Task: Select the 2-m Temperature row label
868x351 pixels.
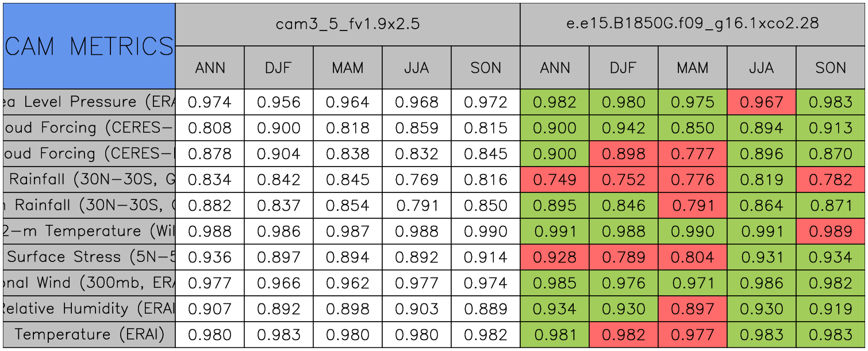Action: tap(89, 232)
